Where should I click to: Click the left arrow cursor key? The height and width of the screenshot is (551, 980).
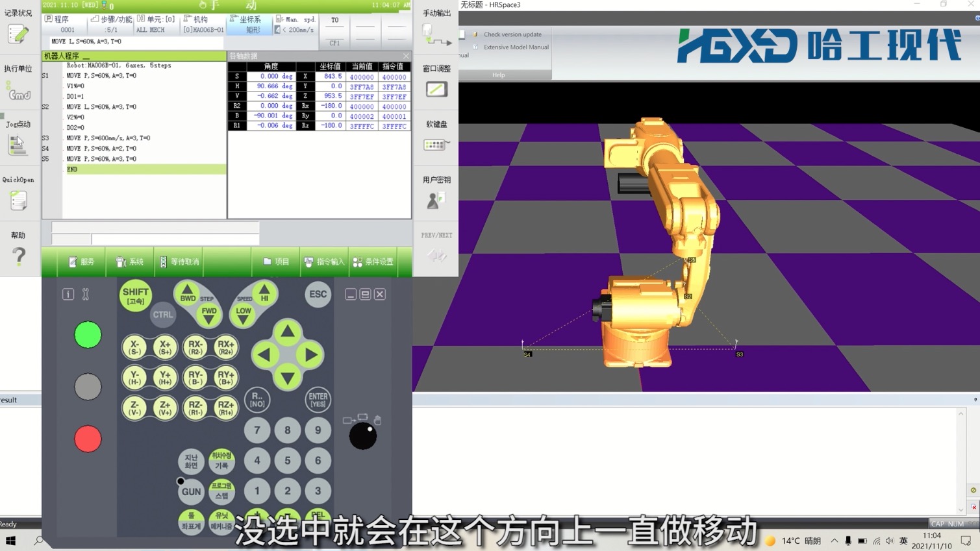264,355
